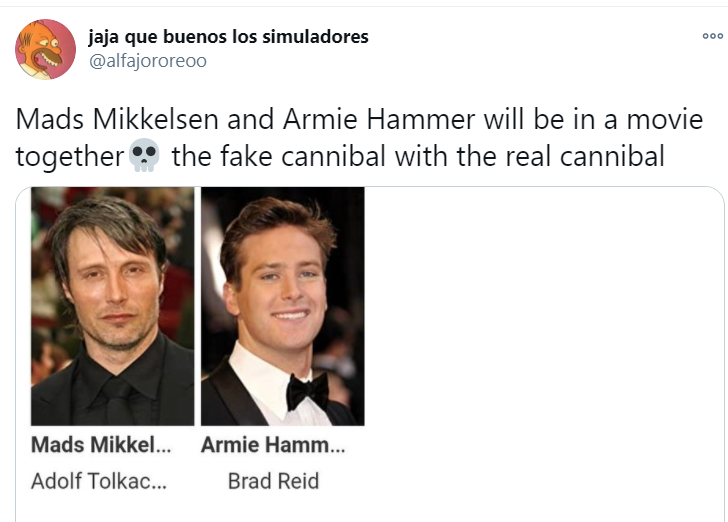Click the words 'Mads Mikkelsen' in the tweet text
Image resolution: width=728 pixels, height=522 pixels.
coord(117,119)
